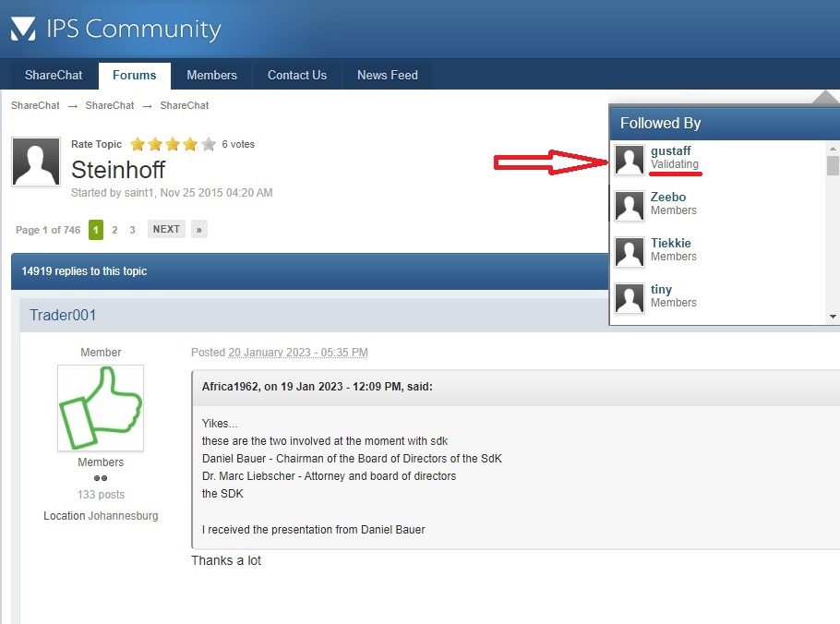Image resolution: width=840 pixels, height=624 pixels.
Task: Jump to last page with double-arrow button
Action: (x=198, y=229)
